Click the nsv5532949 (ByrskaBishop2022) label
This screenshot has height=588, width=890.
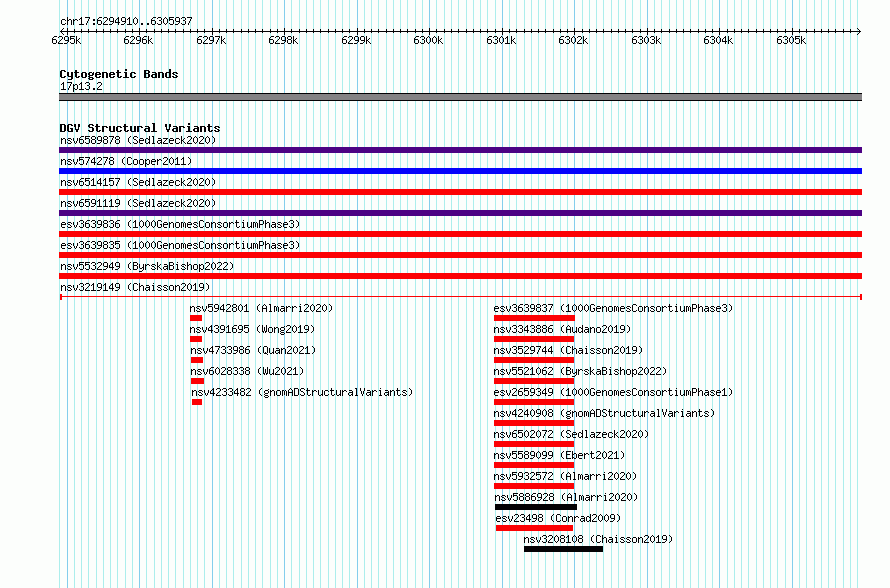147,266
